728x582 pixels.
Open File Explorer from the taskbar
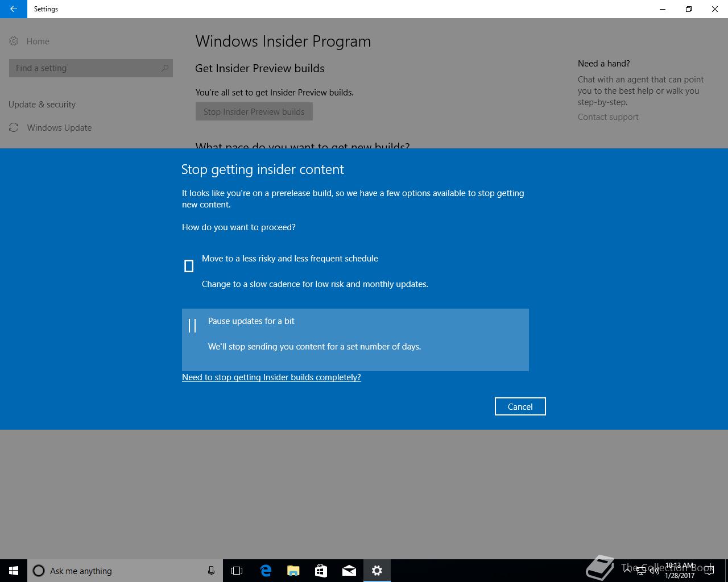(x=293, y=571)
